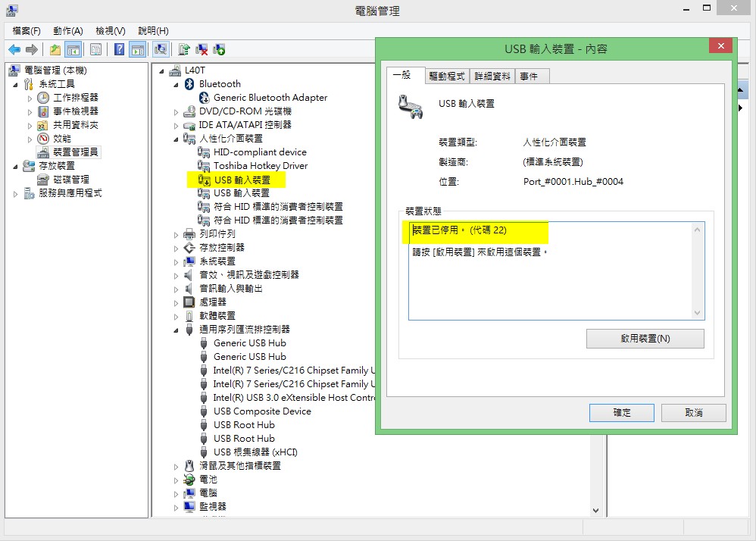Screen dimensions: 756x541
Task: Click the Help question mark toolbar icon
Action: tap(120, 49)
